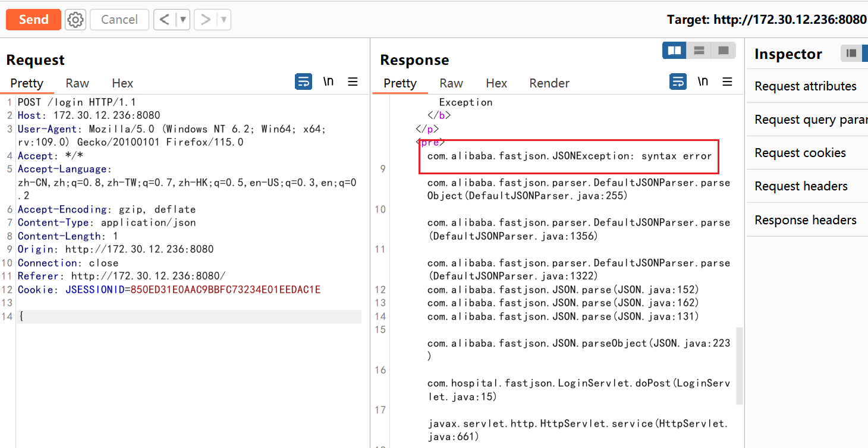Click the Response vertical scrollbar

point(740,365)
